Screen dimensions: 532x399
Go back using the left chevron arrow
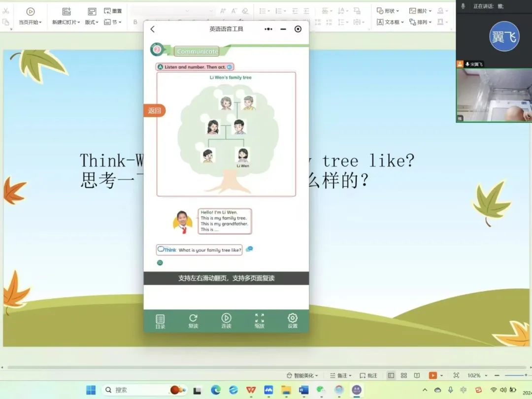153,30
